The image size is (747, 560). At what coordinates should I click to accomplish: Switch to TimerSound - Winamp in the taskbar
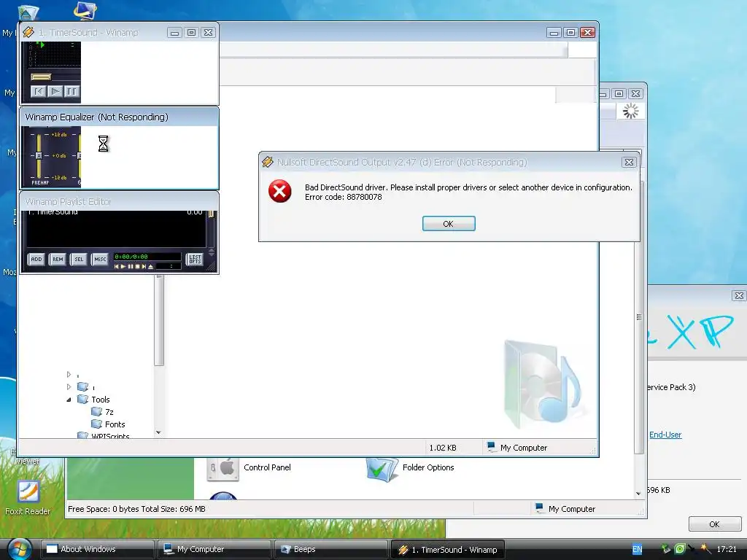pyautogui.click(x=448, y=549)
